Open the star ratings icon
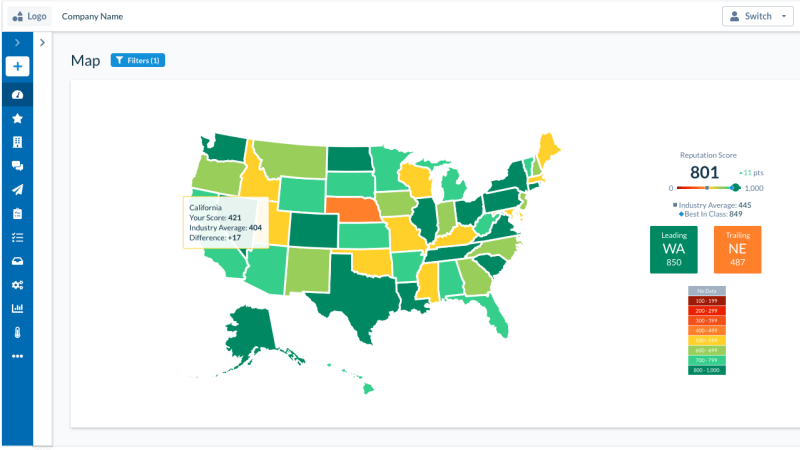The width and height of the screenshot is (800, 450). coord(17,118)
